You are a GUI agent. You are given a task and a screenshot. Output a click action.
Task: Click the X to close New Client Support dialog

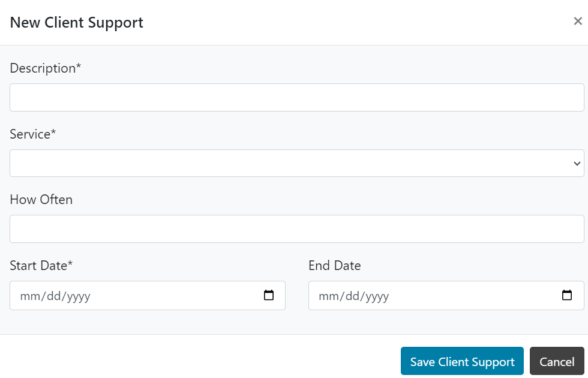578,20
